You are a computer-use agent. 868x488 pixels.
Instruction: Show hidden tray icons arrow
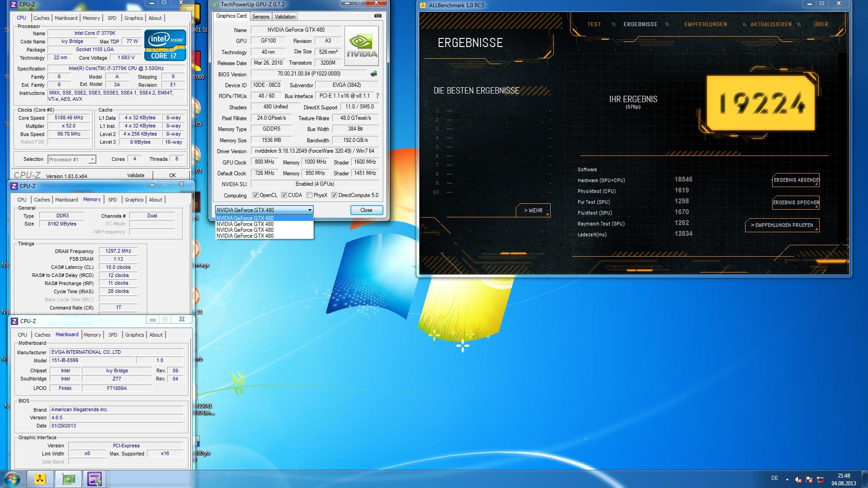point(787,479)
